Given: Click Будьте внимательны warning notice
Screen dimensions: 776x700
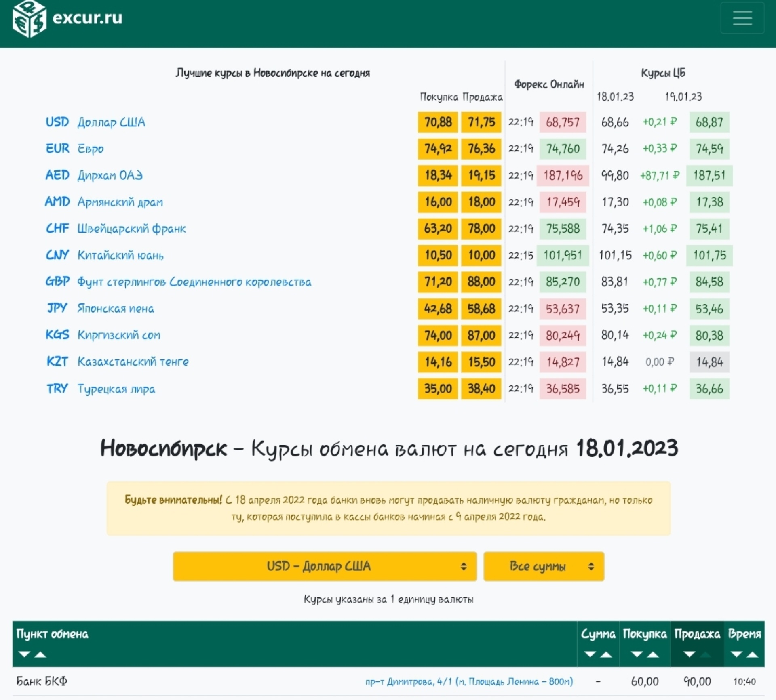Looking at the screenshot, I should click(388, 509).
